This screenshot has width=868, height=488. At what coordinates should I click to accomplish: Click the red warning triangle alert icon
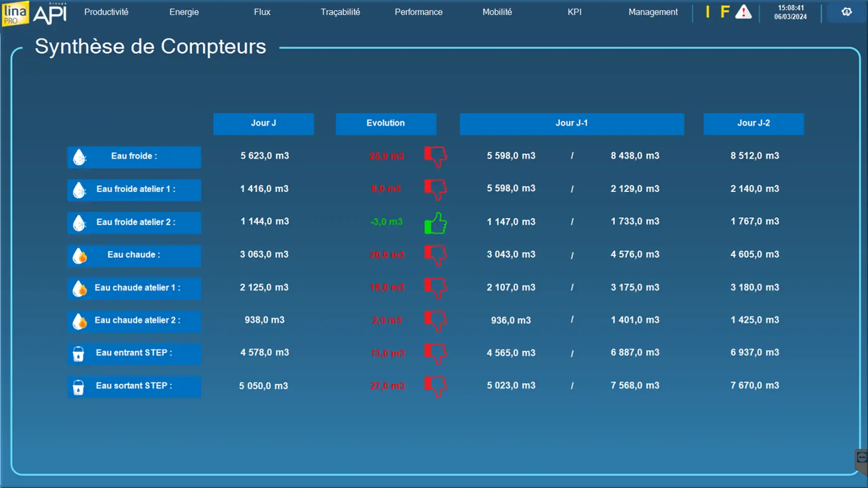(x=743, y=12)
